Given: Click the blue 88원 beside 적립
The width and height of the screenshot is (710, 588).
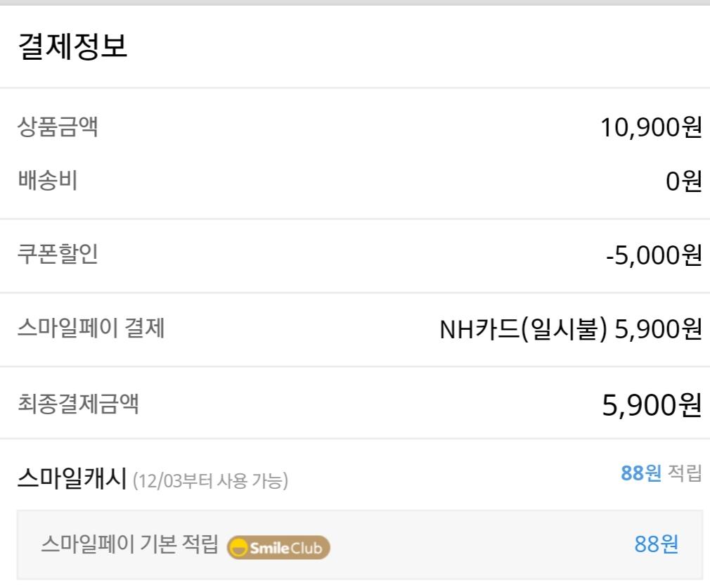Looking at the screenshot, I should (x=640, y=473).
